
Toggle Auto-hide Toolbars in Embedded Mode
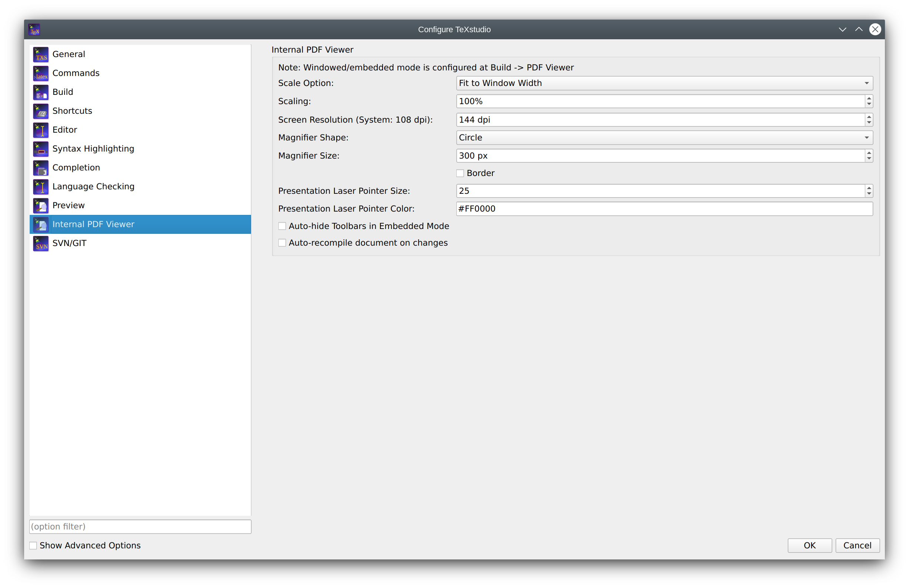[282, 226]
